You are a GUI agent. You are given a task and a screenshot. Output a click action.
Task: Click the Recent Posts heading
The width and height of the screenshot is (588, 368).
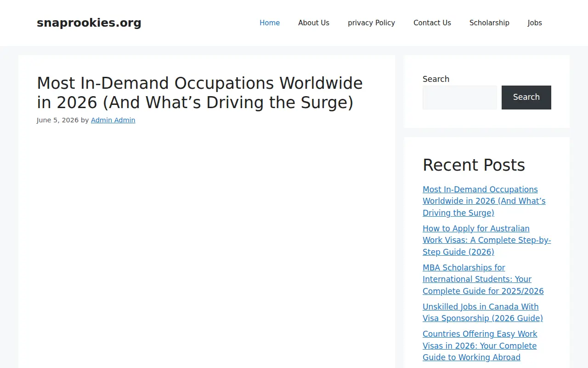(474, 165)
